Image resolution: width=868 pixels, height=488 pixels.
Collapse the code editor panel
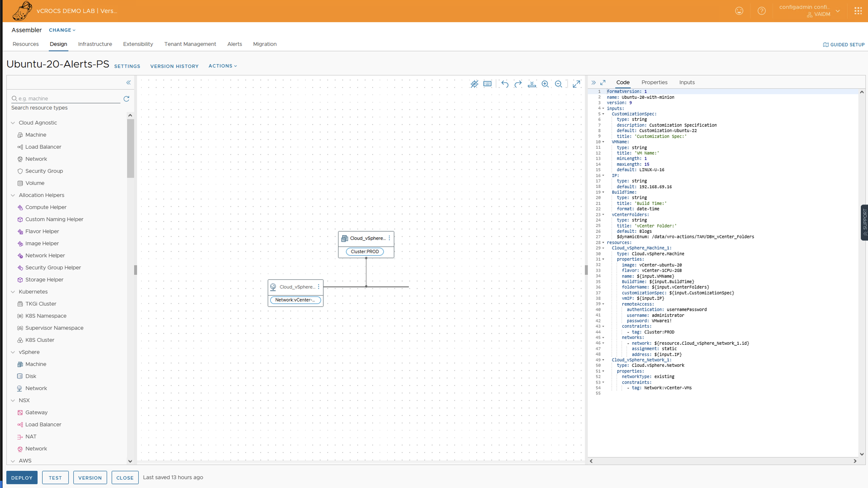pos(593,83)
